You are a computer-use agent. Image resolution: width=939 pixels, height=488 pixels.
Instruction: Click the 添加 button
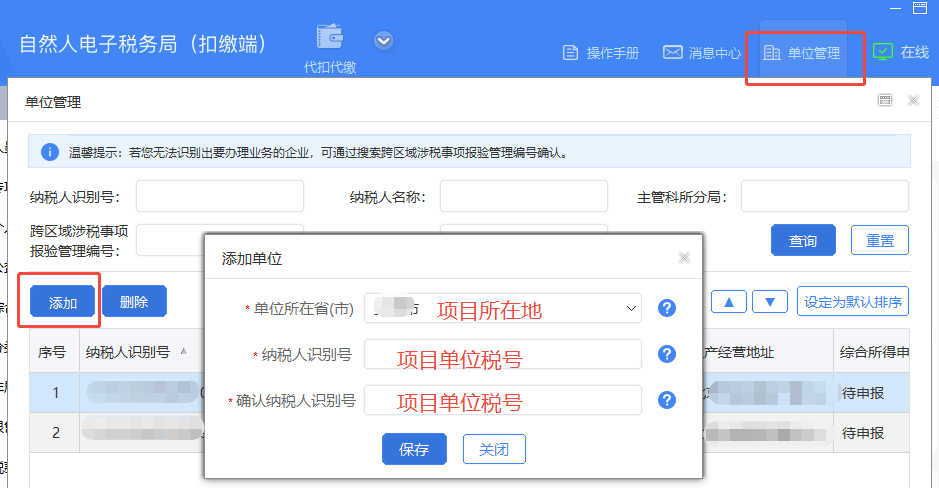point(63,302)
